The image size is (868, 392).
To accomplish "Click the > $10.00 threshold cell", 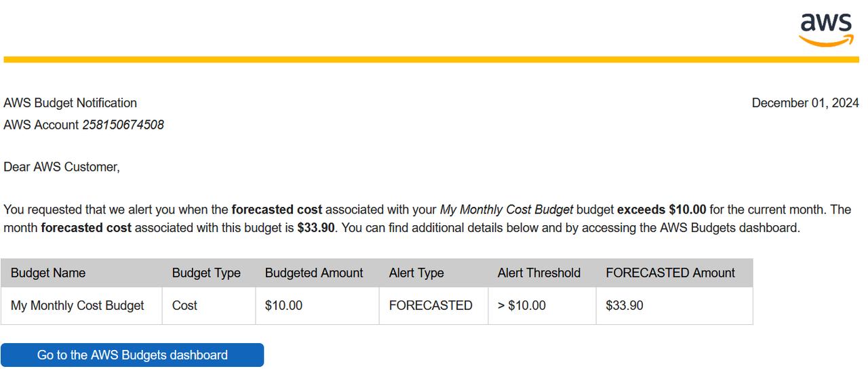I will 542,306.
